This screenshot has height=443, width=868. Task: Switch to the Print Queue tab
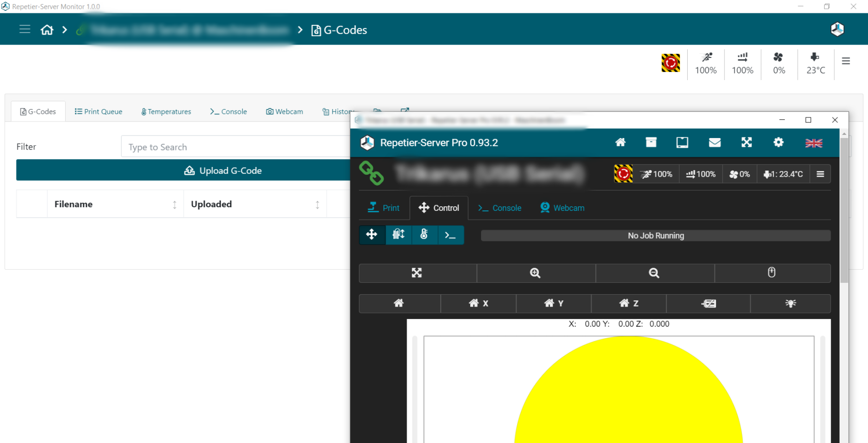click(x=99, y=111)
